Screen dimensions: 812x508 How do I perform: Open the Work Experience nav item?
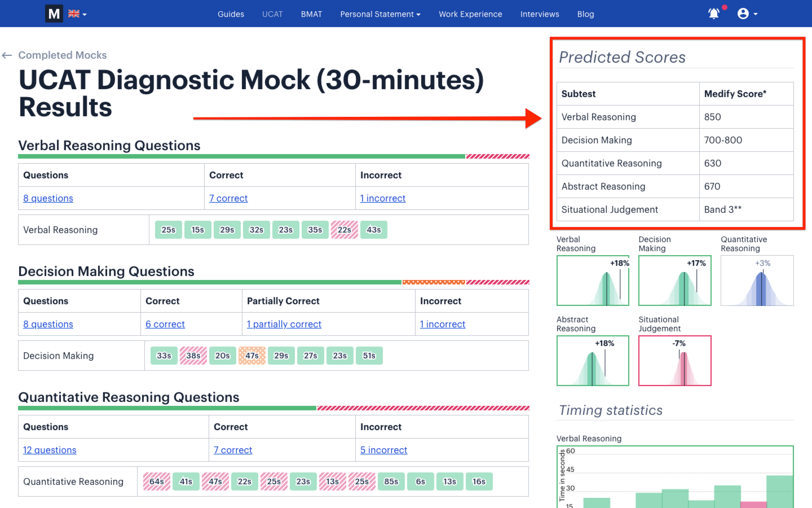[470, 14]
